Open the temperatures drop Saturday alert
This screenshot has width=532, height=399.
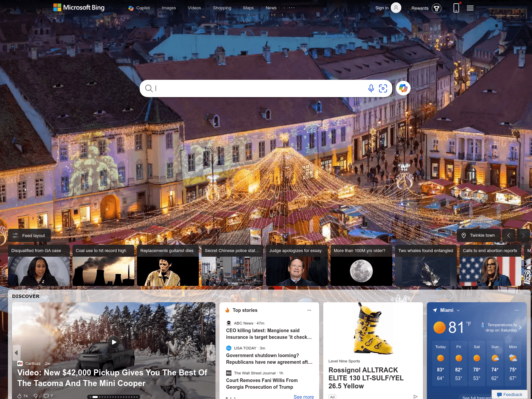tap(501, 328)
